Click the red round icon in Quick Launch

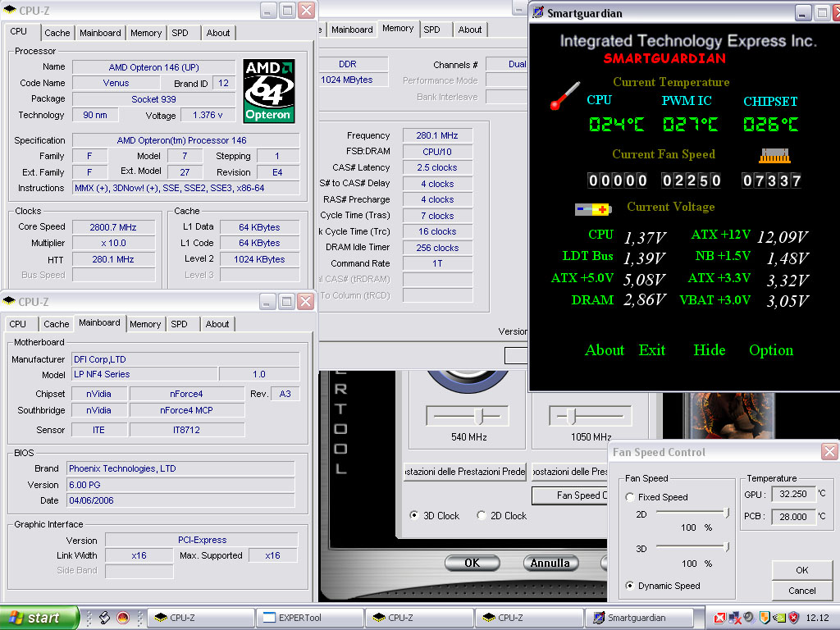point(123,618)
